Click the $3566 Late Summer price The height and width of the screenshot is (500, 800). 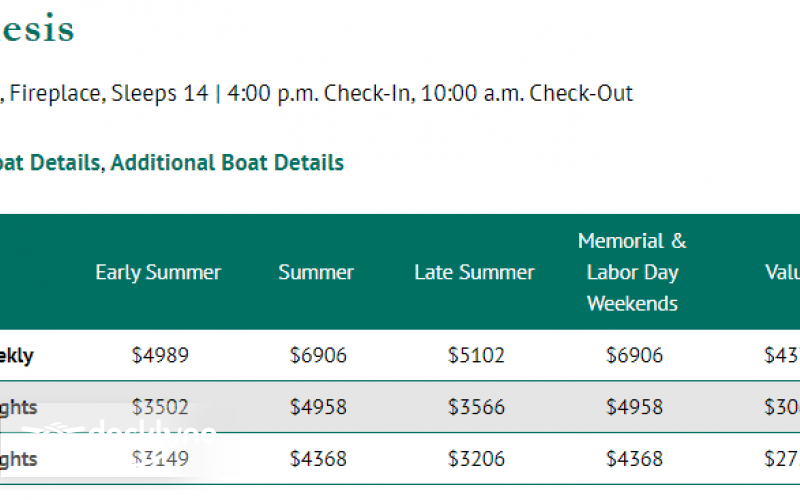click(x=476, y=407)
